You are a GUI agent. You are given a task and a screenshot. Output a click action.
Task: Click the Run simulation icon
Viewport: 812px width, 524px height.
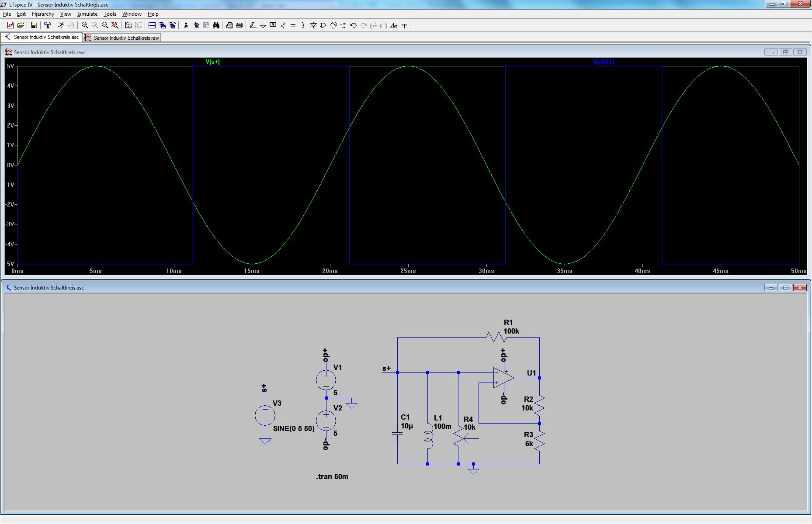61,25
